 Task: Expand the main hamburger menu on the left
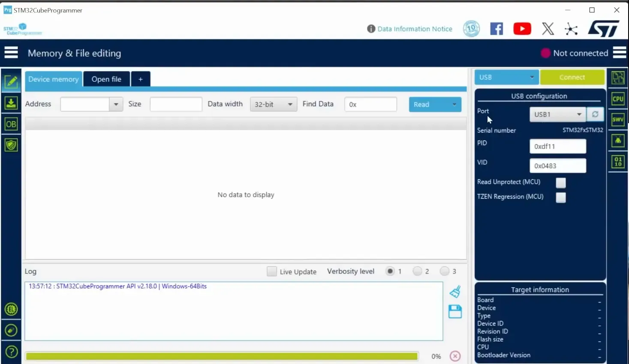[11, 53]
